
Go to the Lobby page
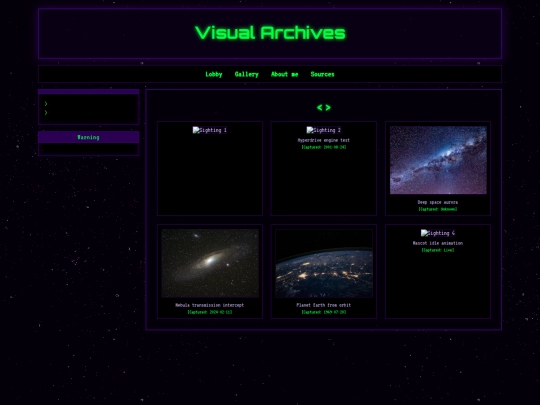214,74
